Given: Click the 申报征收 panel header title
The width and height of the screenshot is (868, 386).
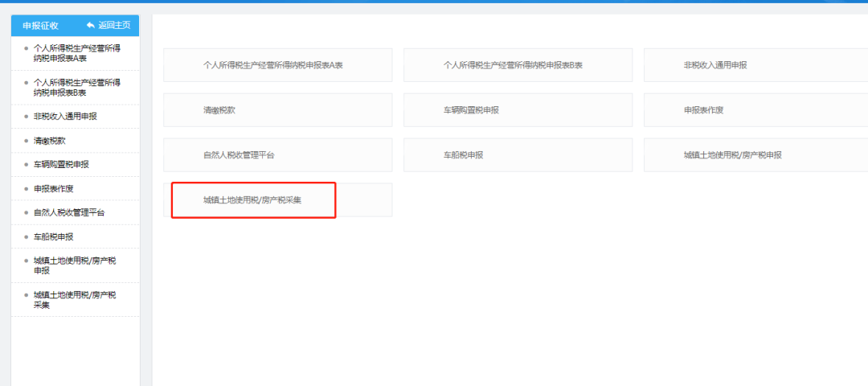Looking at the screenshot, I should [40, 26].
